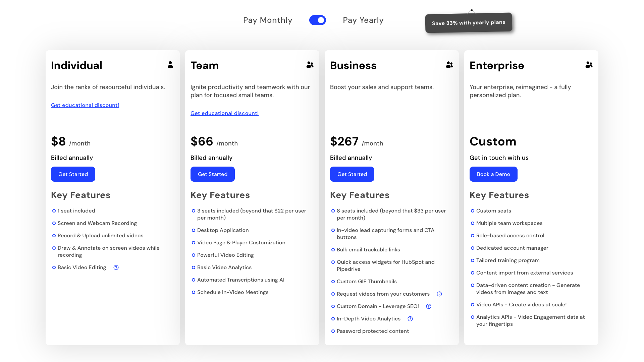Click Get Started on the Team plan
Screen dimensions: 644x362
click(x=212, y=174)
